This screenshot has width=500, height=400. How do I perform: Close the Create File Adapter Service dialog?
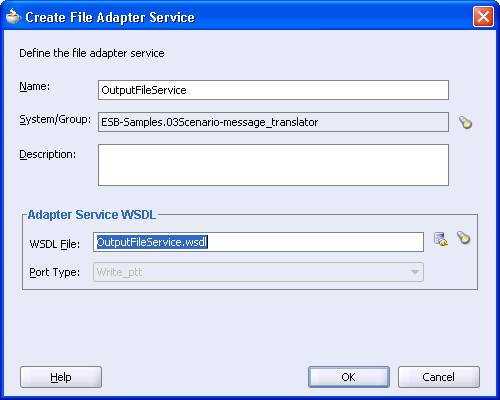tap(483, 16)
